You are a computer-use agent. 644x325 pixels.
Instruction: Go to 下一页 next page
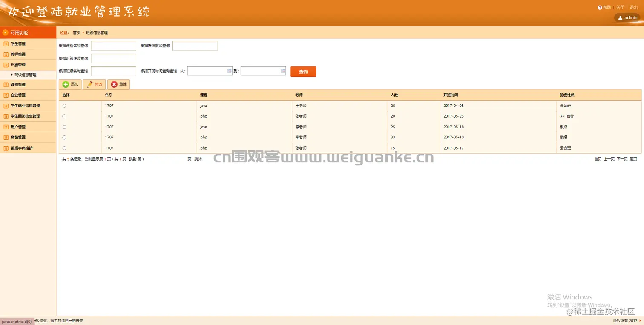click(x=622, y=159)
